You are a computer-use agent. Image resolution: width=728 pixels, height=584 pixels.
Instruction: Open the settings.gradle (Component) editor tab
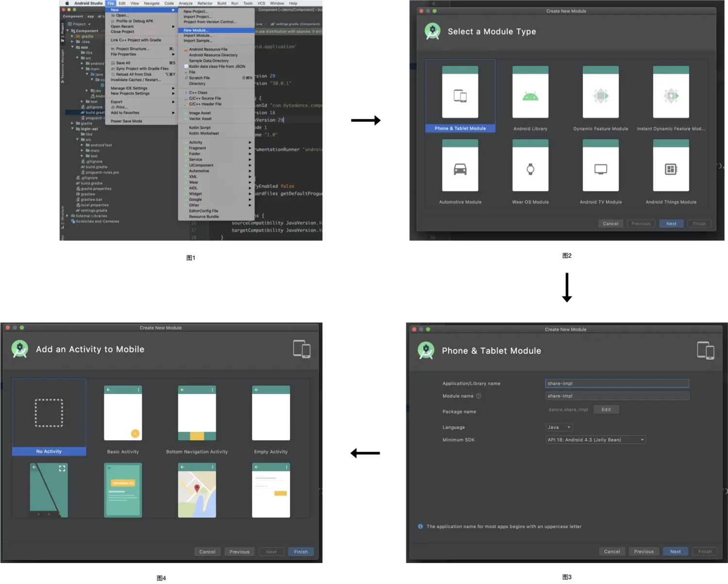click(295, 24)
